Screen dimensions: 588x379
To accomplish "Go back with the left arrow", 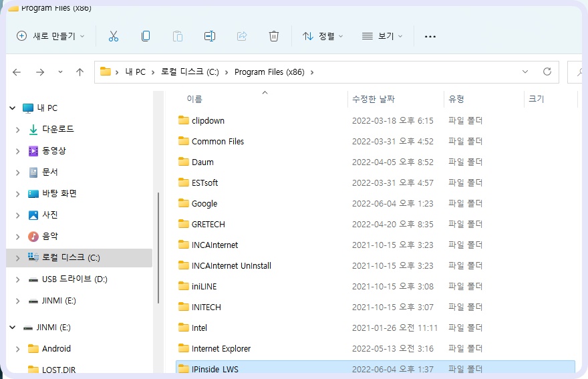I will click(17, 72).
